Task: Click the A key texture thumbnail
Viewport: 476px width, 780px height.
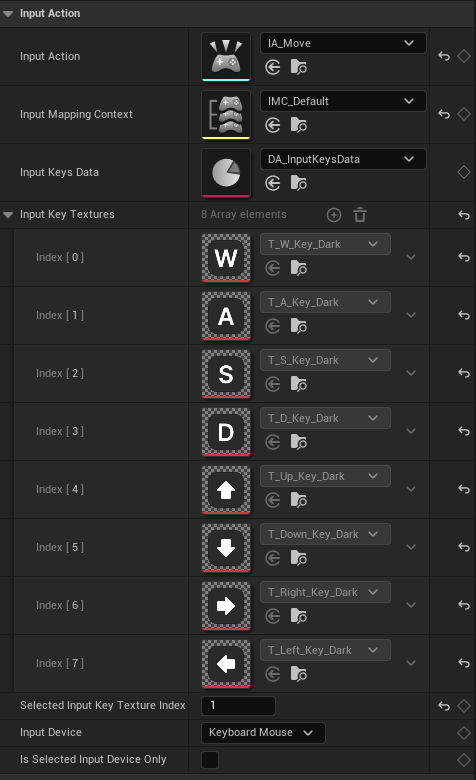Action: [226, 315]
